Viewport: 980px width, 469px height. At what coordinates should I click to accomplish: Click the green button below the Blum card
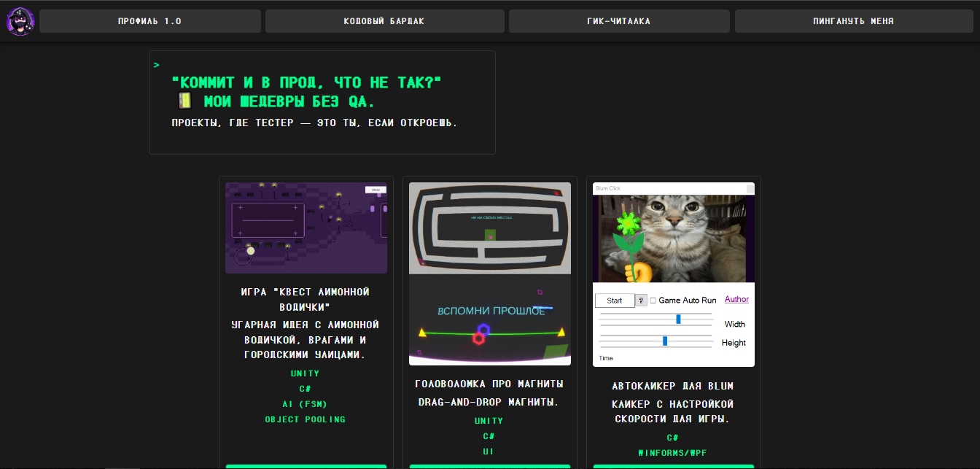(x=673, y=466)
